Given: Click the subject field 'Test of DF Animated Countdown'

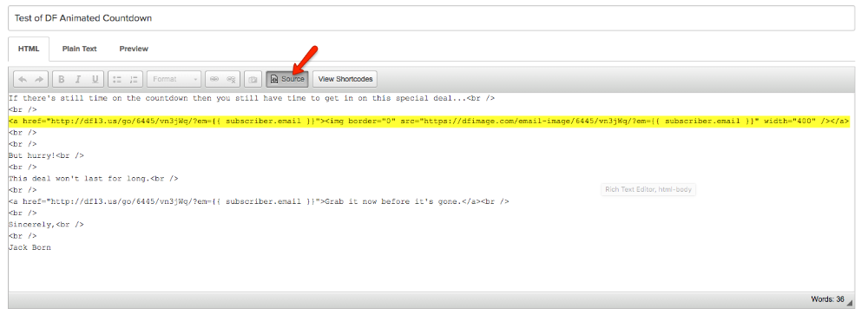Looking at the screenshot, I should (x=431, y=18).
